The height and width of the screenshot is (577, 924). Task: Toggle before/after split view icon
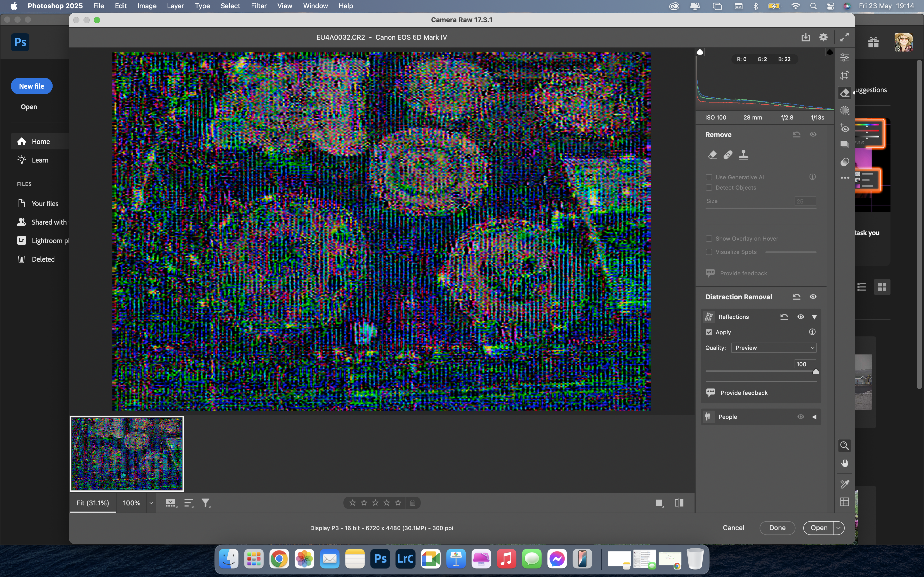679,503
